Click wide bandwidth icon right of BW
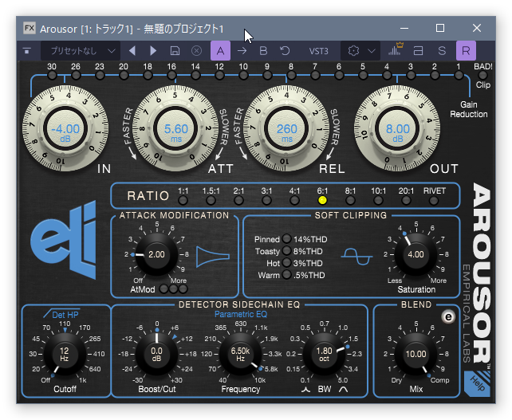The height and width of the screenshot is (420, 512). point(344,390)
